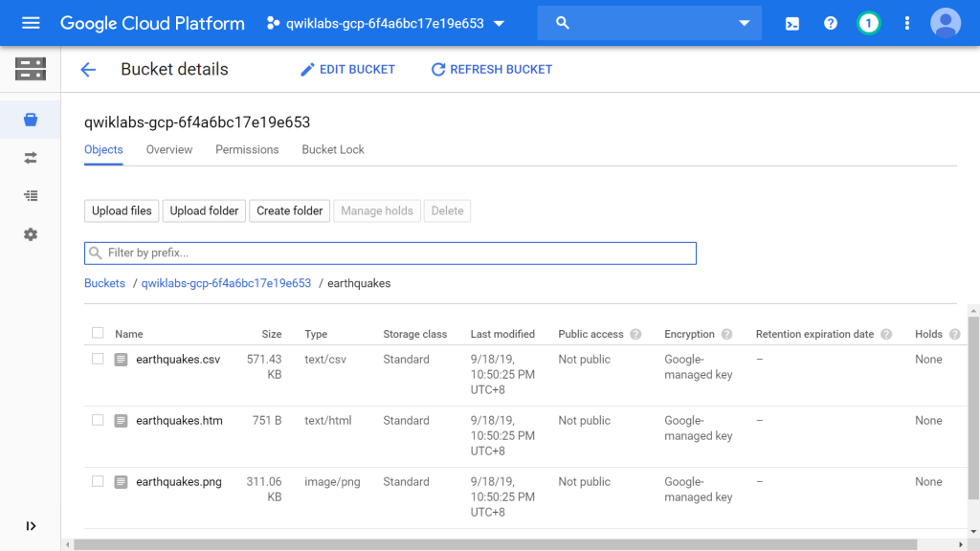Image resolution: width=980 pixels, height=551 pixels.
Task: Switch to the Bucket Lock tab
Action: tap(333, 150)
